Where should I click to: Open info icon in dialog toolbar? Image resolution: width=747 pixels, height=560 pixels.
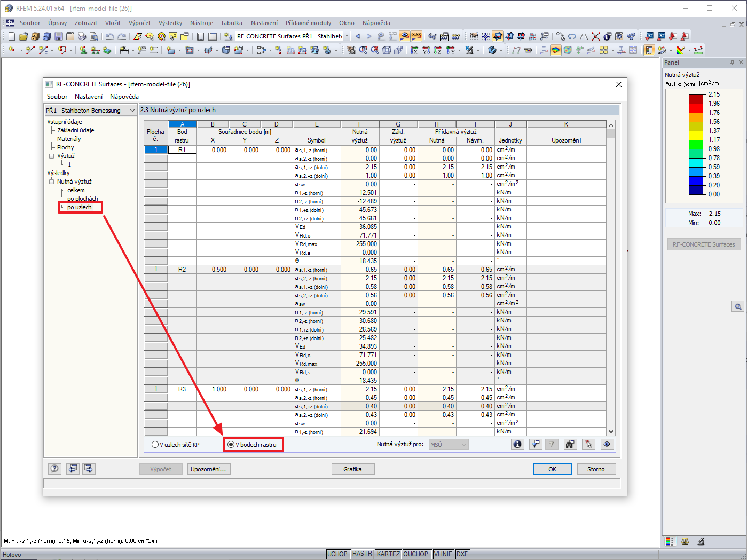[517, 444]
